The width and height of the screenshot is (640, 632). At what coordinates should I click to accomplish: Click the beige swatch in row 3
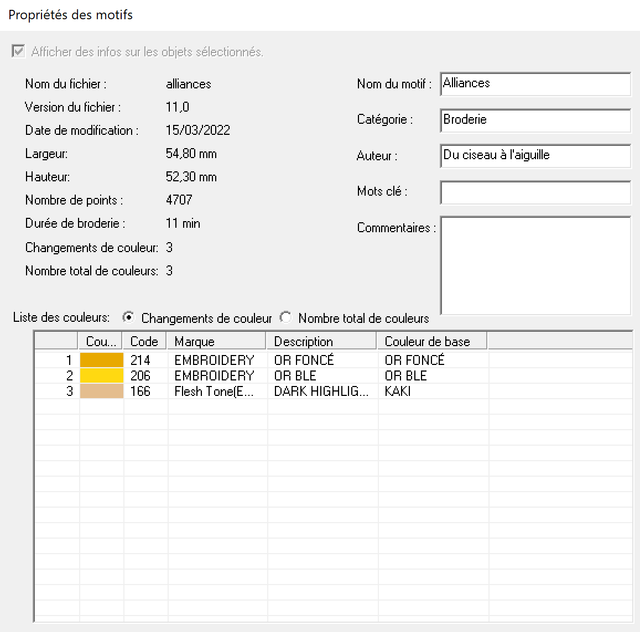tap(102, 391)
